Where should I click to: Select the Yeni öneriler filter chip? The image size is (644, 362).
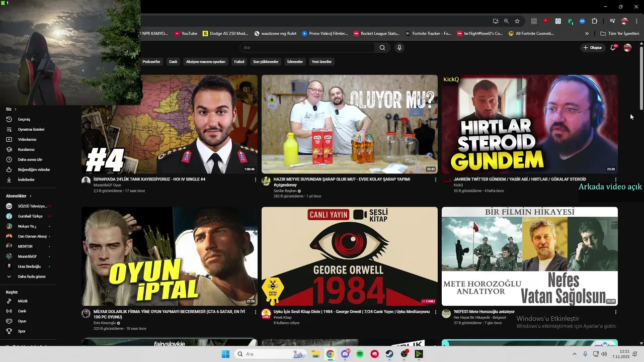[x=321, y=62]
